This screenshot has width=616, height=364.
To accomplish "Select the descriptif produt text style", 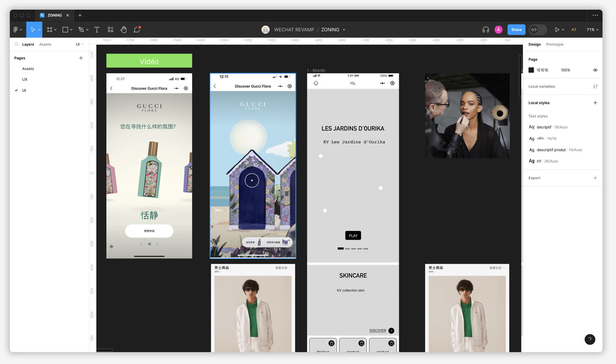I will pos(563,150).
